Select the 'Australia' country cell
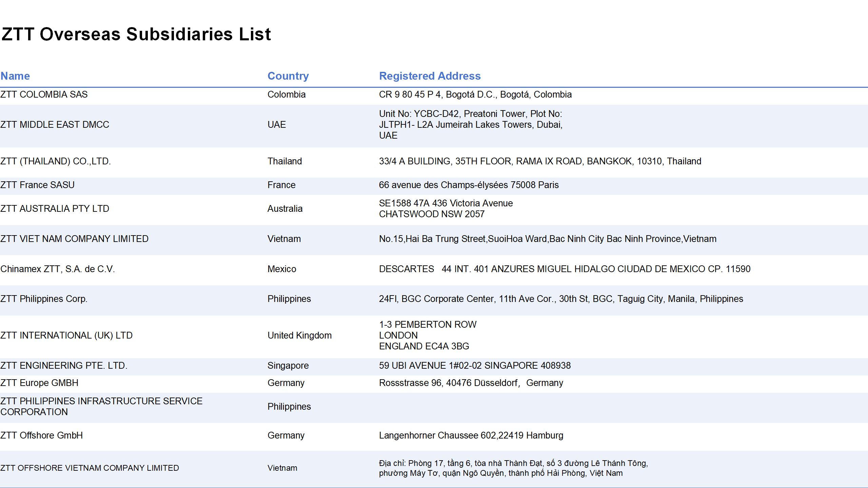This screenshot has height=488, width=868. tap(285, 209)
